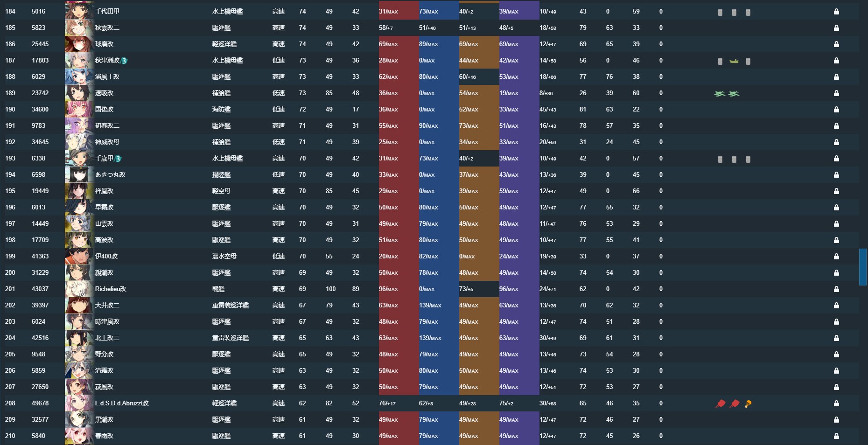Click the 球磨改 ship portrait thumbnail
The width and height of the screenshot is (868, 445).
point(78,44)
